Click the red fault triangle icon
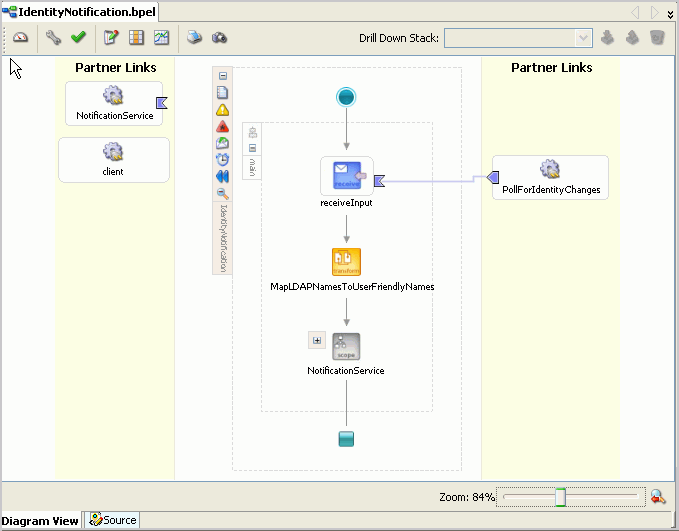 (222, 126)
